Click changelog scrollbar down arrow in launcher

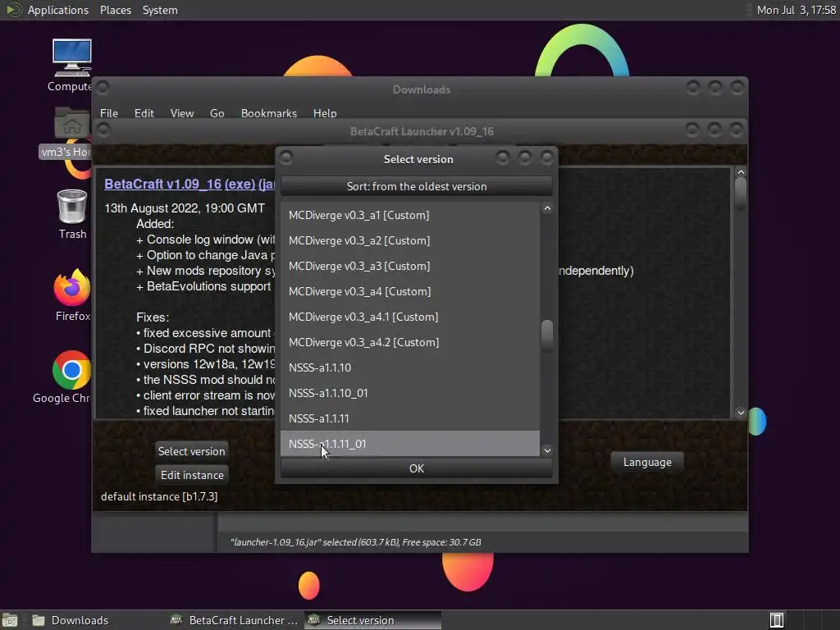[741, 413]
